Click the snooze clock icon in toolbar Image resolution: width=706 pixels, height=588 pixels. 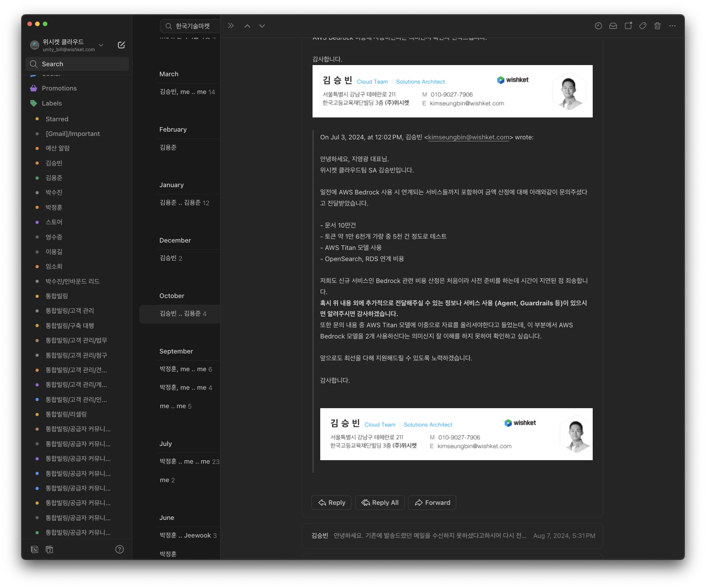[598, 26]
